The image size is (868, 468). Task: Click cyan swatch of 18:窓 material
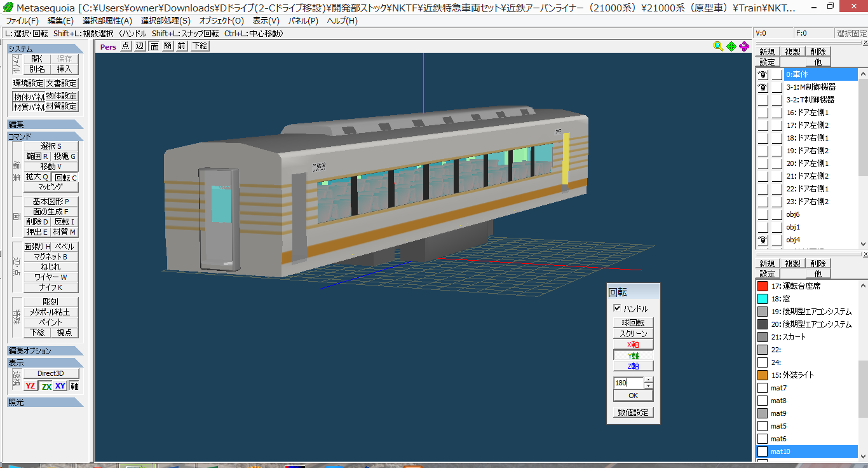pos(763,299)
